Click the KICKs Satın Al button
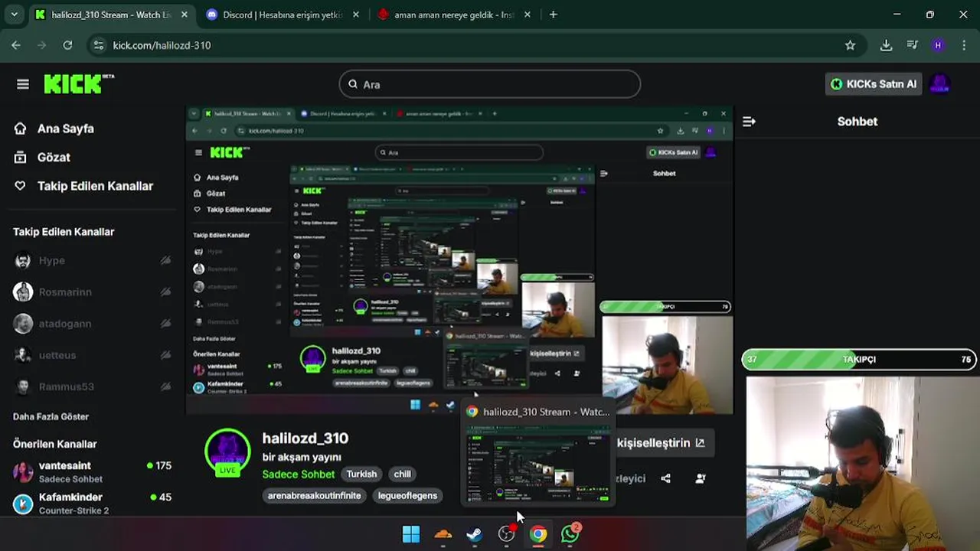This screenshot has height=551, width=980. [874, 84]
